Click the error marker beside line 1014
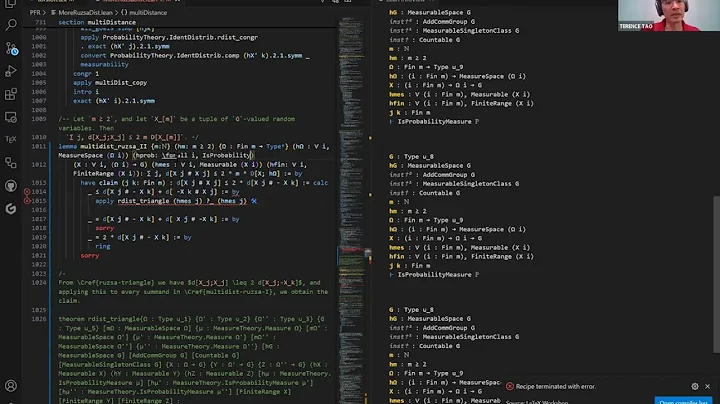720x404 pixels. tap(27, 192)
